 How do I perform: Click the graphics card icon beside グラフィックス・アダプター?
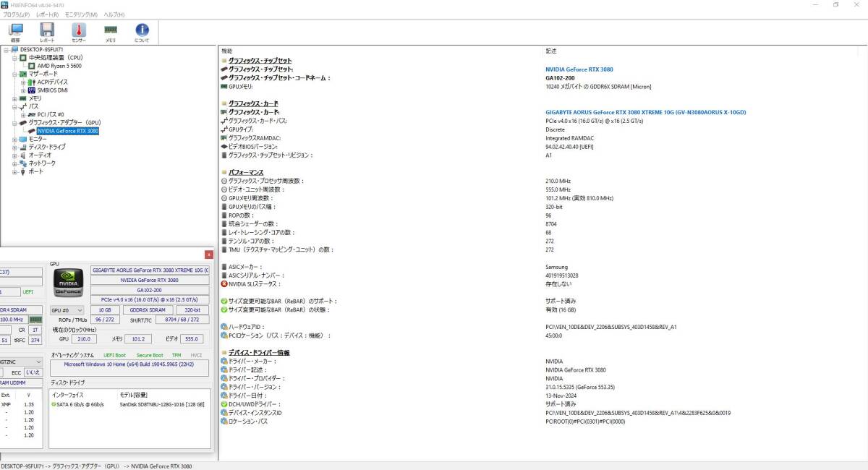23,123
